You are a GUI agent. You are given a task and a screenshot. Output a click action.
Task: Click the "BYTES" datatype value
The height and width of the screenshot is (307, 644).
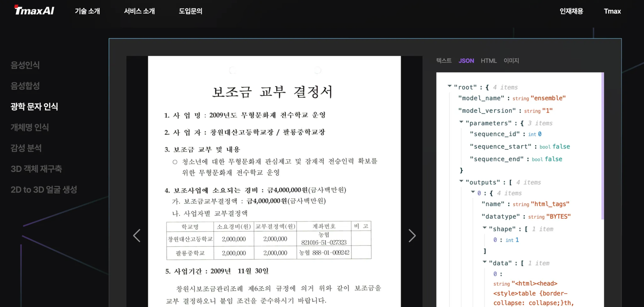tap(559, 216)
